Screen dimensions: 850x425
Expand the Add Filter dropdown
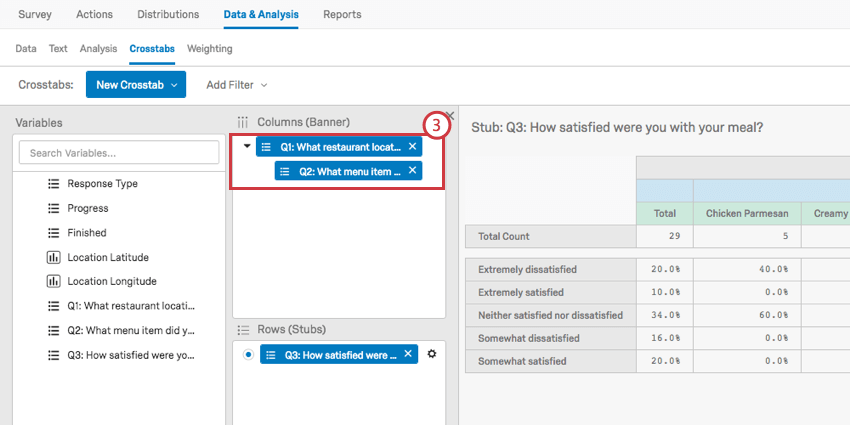click(x=236, y=85)
